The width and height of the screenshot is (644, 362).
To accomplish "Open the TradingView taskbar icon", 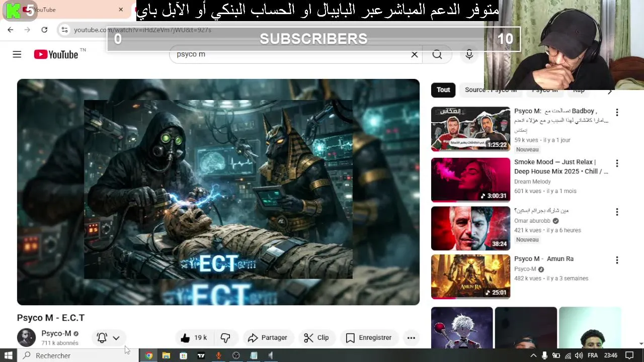I will [x=201, y=355].
